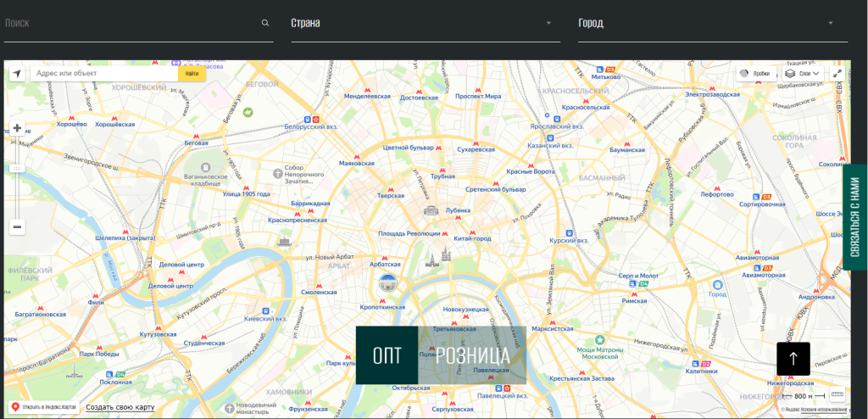Click the round landmark photo marker near Кропоткинская
This screenshot has width=868, height=419.
[388, 283]
